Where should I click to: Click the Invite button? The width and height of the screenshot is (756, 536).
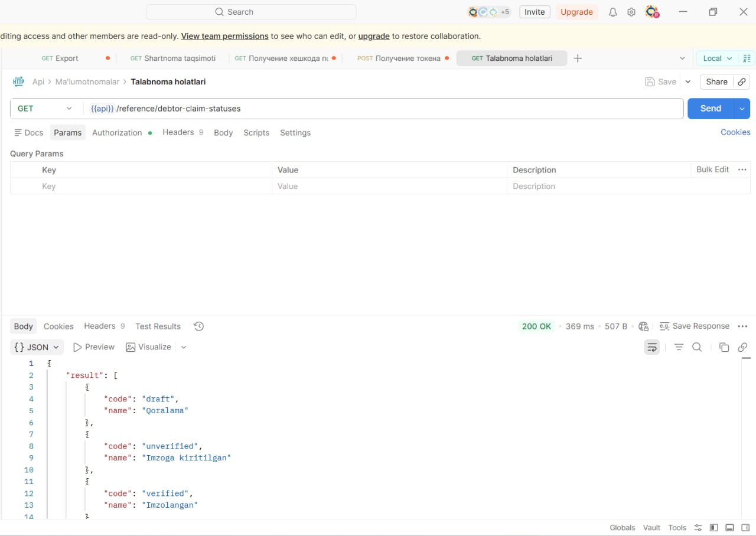[x=535, y=12]
